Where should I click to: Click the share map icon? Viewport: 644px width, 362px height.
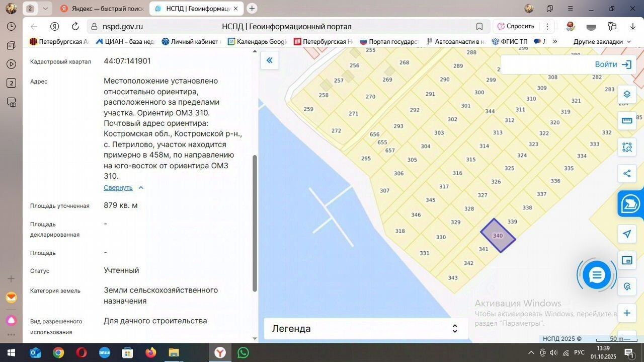627,174
